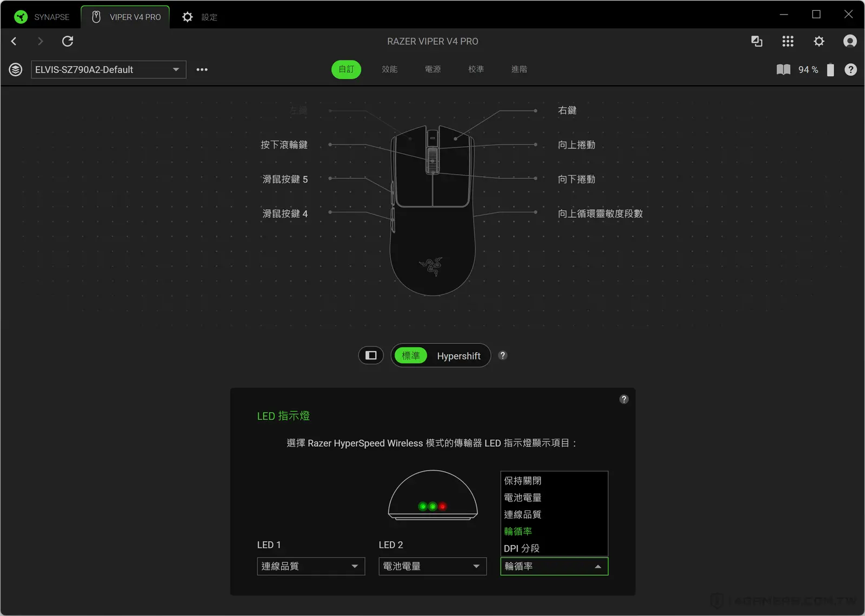Open the overlapping windows icon in the top bar
This screenshot has height=616, width=865.
757,41
